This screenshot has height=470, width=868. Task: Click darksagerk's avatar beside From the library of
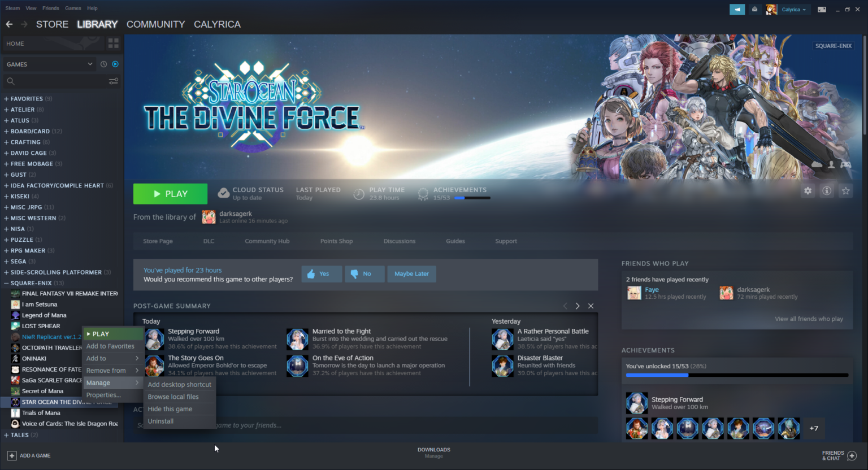click(209, 217)
